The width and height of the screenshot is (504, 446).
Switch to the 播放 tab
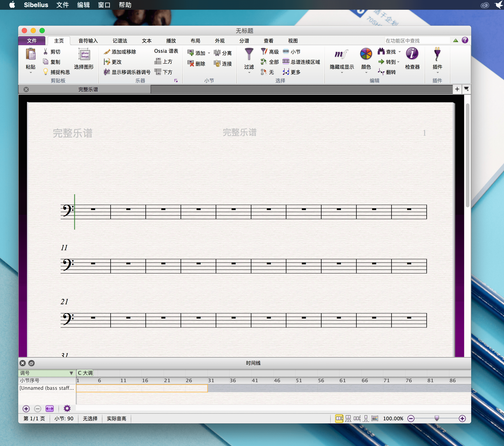click(171, 41)
